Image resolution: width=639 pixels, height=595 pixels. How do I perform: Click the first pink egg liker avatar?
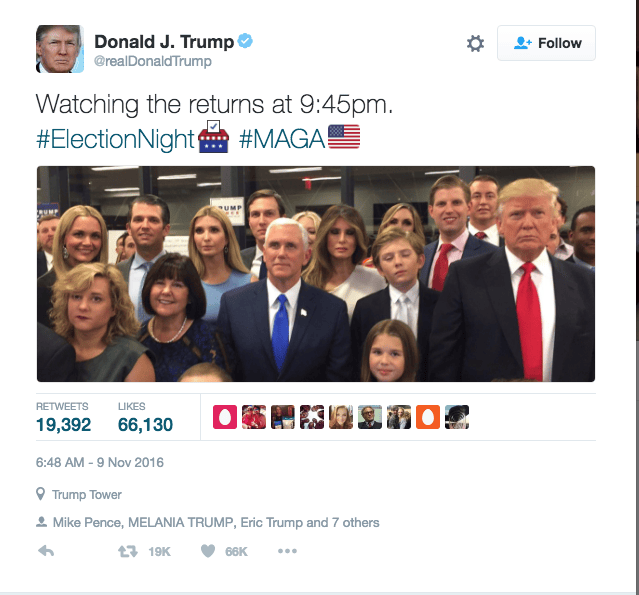tap(225, 417)
